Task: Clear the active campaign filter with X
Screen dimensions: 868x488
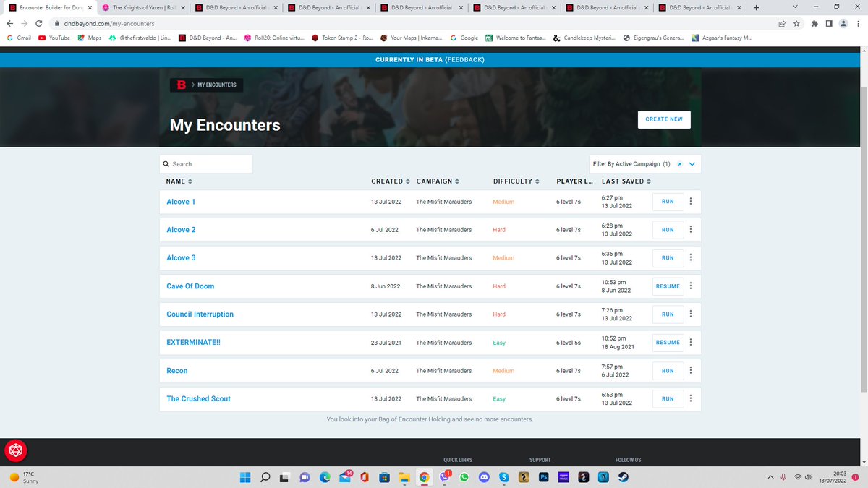Action: click(x=679, y=164)
